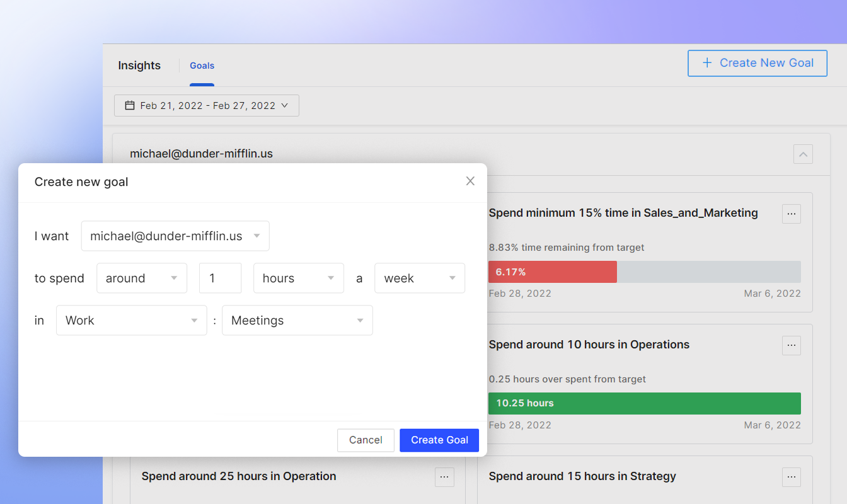Click 'Spend minimum 15% time in Sales_and_Marketing' title

tap(623, 213)
